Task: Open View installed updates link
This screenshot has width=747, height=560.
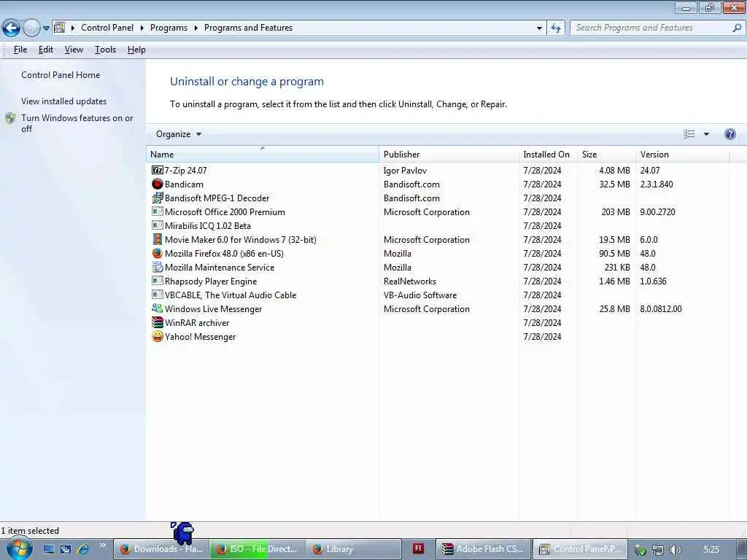Action: tap(64, 101)
